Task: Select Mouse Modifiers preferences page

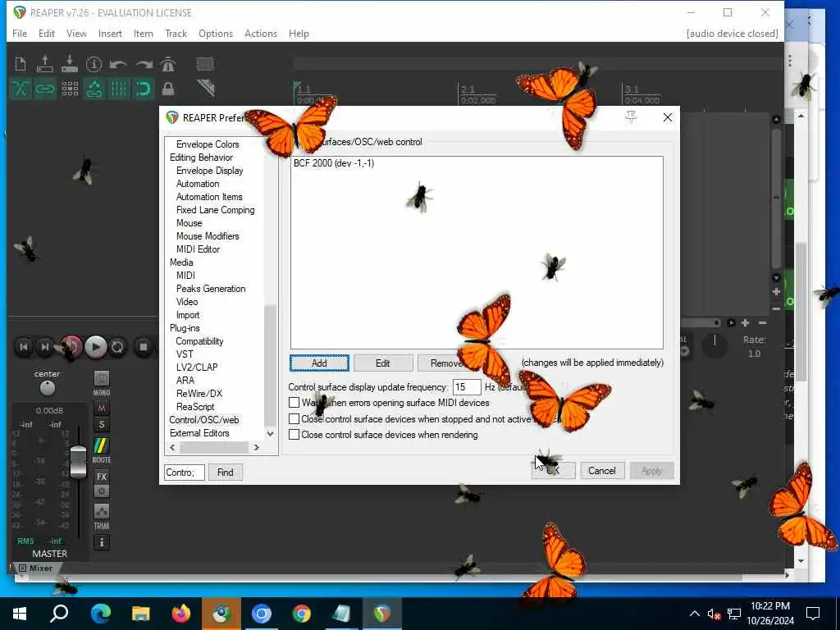Action: pyautogui.click(x=208, y=235)
